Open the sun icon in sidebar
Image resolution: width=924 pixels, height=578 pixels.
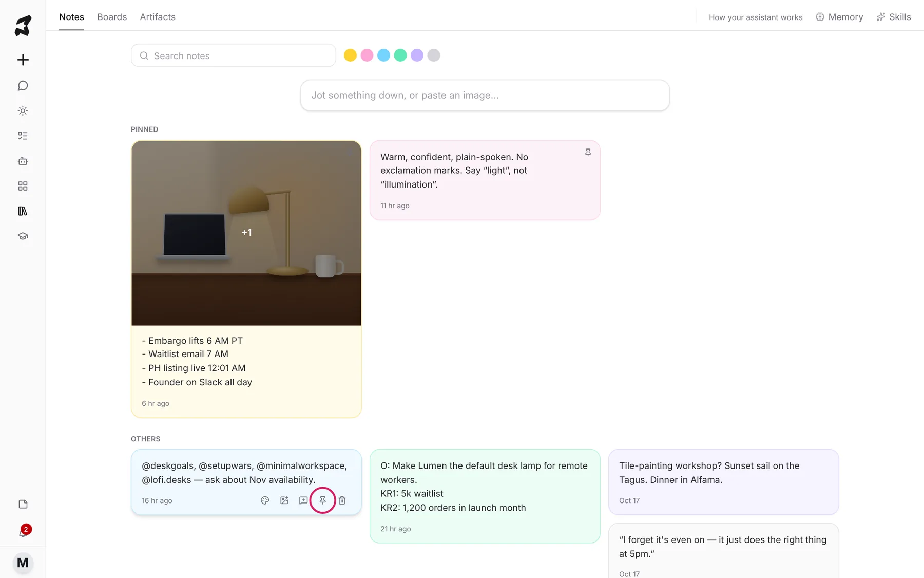point(23,111)
